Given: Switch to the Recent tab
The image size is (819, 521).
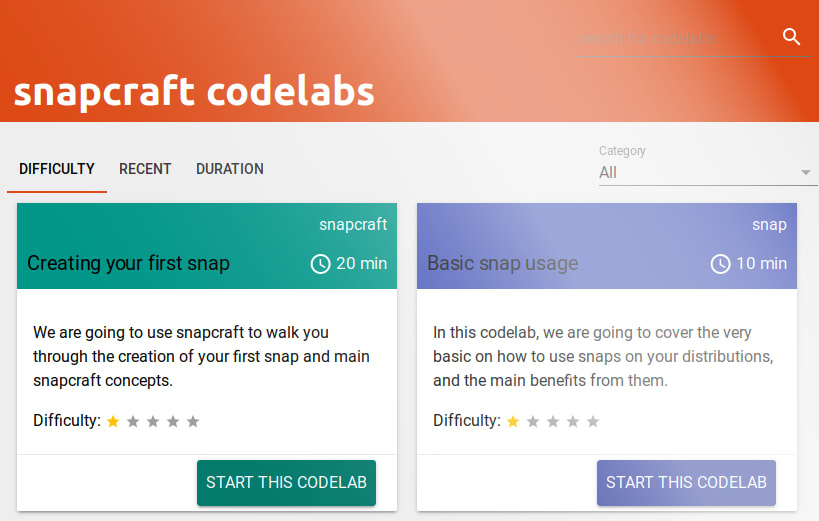Looking at the screenshot, I should (145, 169).
